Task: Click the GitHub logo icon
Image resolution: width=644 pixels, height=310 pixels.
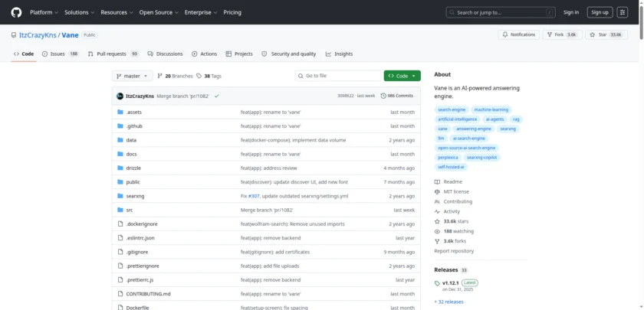Action: [17, 12]
